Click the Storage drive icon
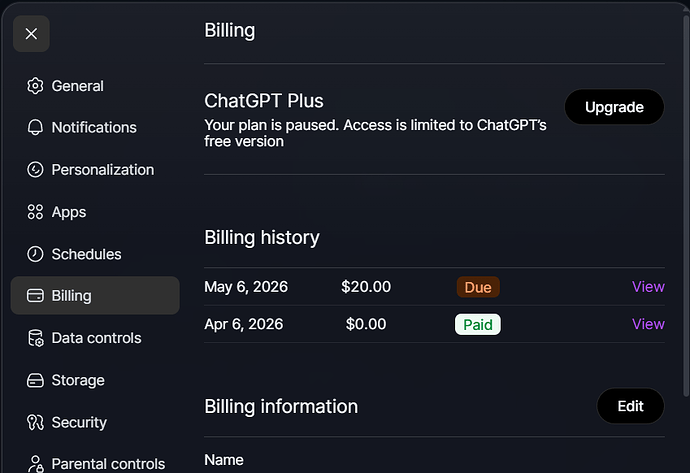The width and height of the screenshot is (690, 473). tap(35, 380)
